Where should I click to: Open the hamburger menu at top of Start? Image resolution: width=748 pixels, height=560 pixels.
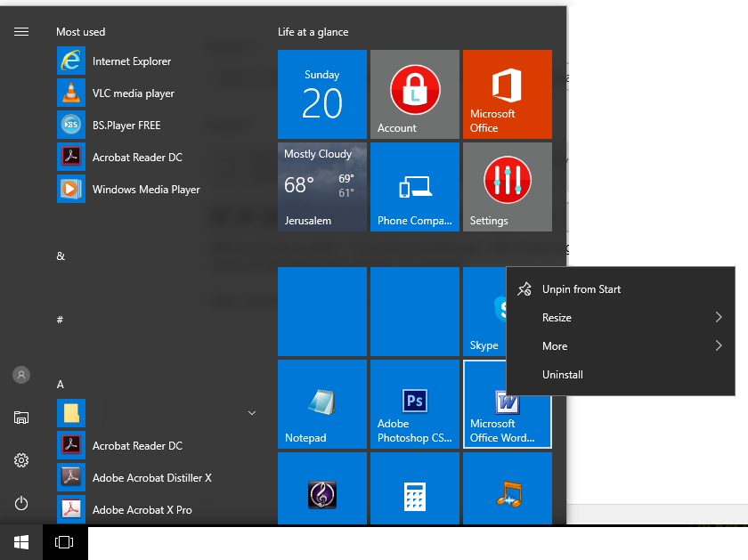(21, 32)
